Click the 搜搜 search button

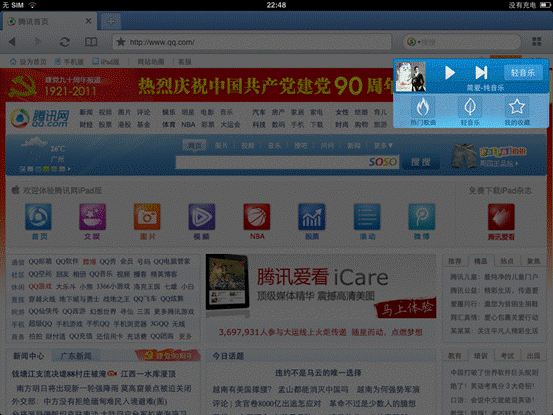pos(421,162)
